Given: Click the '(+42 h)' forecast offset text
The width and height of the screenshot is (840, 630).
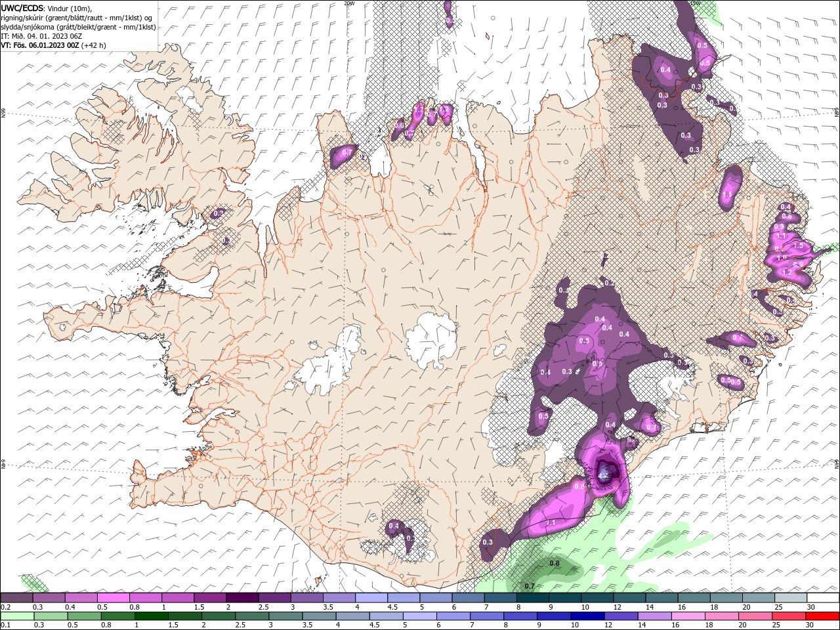Looking at the screenshot, I should coord(94,45).
